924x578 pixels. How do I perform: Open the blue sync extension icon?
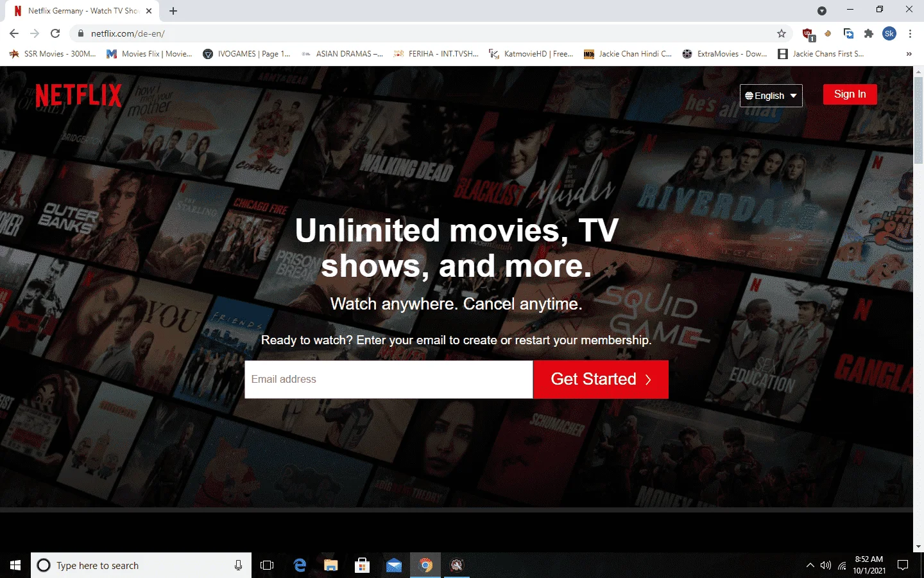[848, 33]
